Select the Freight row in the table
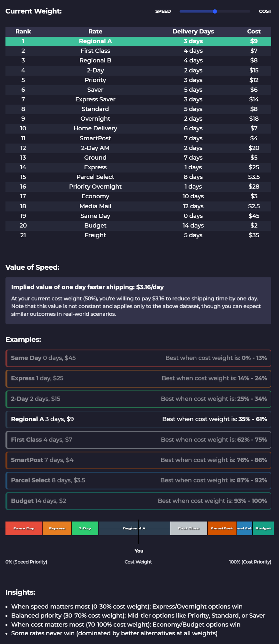279x644 pixels. pos(138,235)
